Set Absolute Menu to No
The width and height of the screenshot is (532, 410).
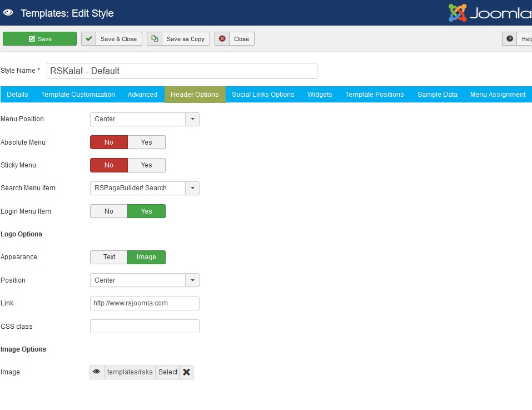109,142
